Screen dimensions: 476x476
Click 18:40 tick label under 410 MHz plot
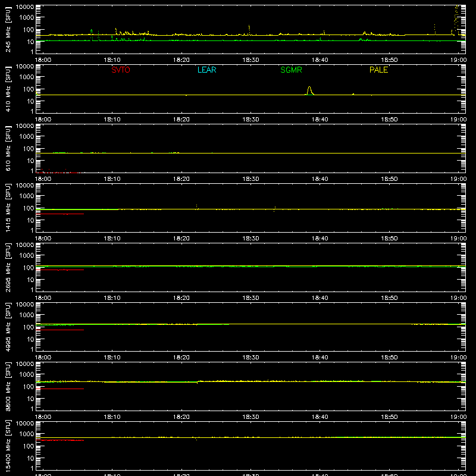[320, 120]
